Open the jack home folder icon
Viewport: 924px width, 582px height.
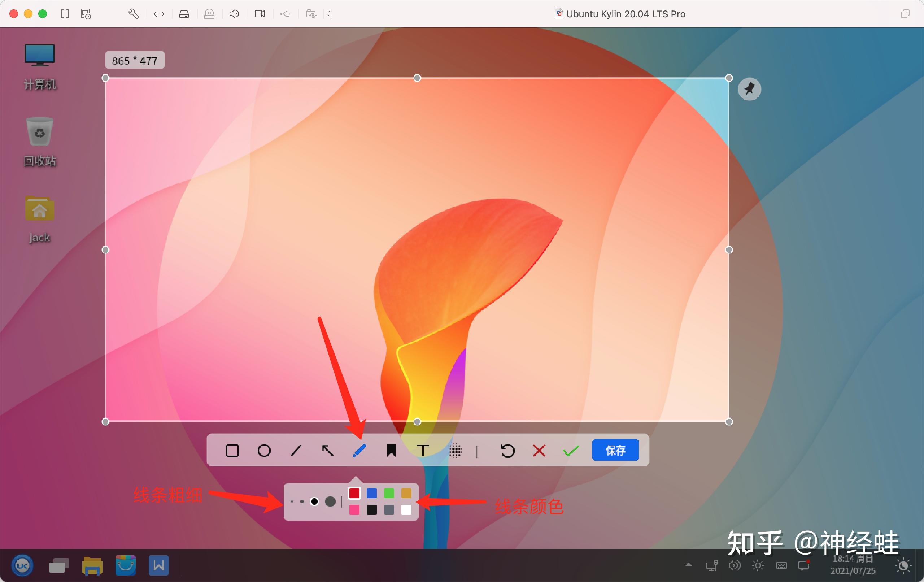pos(40,219)
